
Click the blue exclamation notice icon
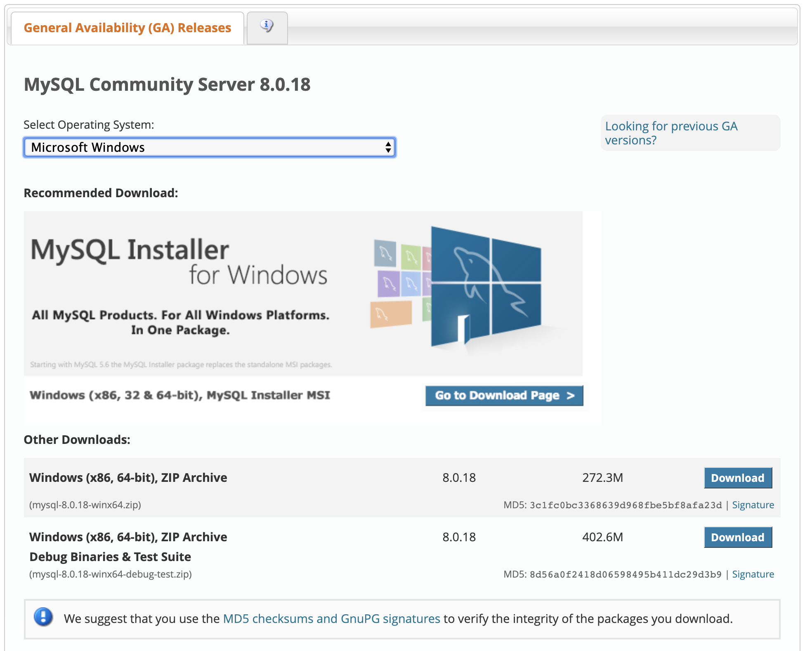pyautogui.click(x=43, y=618)
